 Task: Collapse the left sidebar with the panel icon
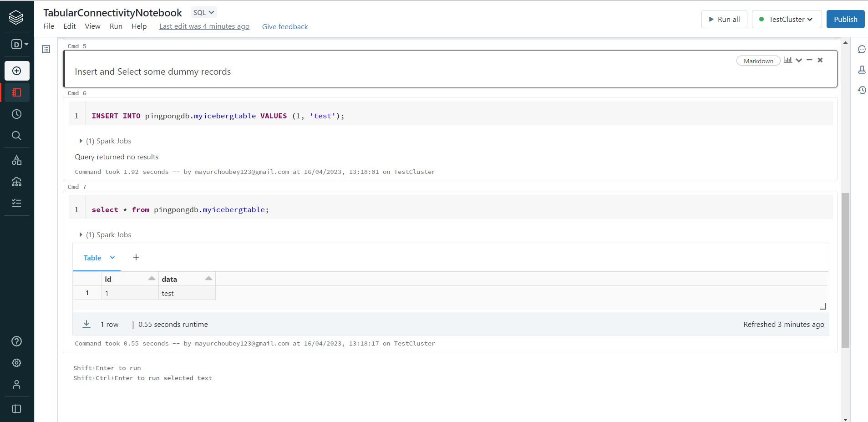16,408
